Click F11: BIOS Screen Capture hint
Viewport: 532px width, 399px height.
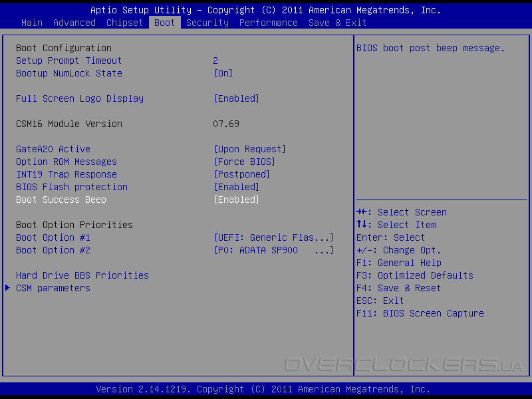click(420, 313)
